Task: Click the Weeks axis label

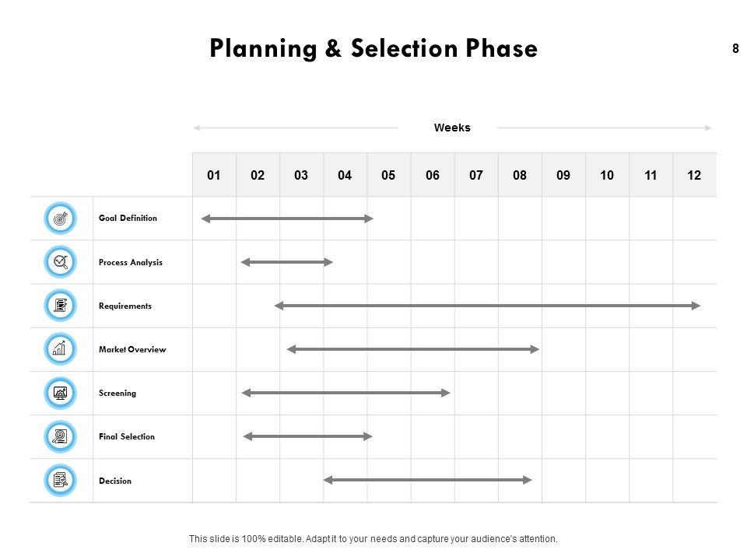Action: [x=452, y=128]
